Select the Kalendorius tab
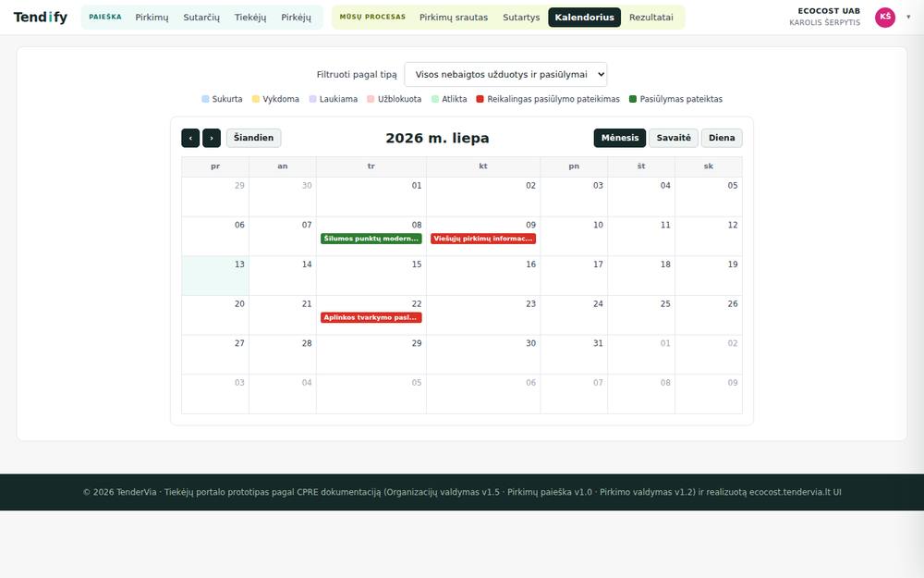The width and height of the screenshot is (924, 578). pyautogui.click(x=585, y=17)
